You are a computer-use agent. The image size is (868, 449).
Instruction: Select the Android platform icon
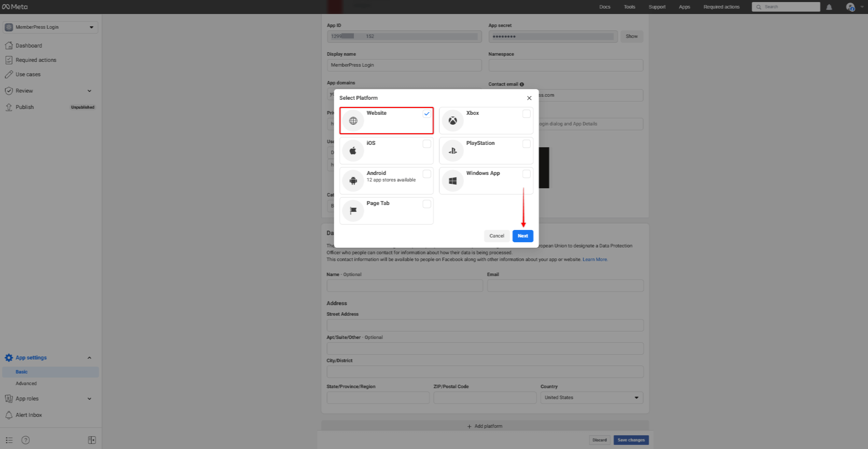click(x=353, y=180)
